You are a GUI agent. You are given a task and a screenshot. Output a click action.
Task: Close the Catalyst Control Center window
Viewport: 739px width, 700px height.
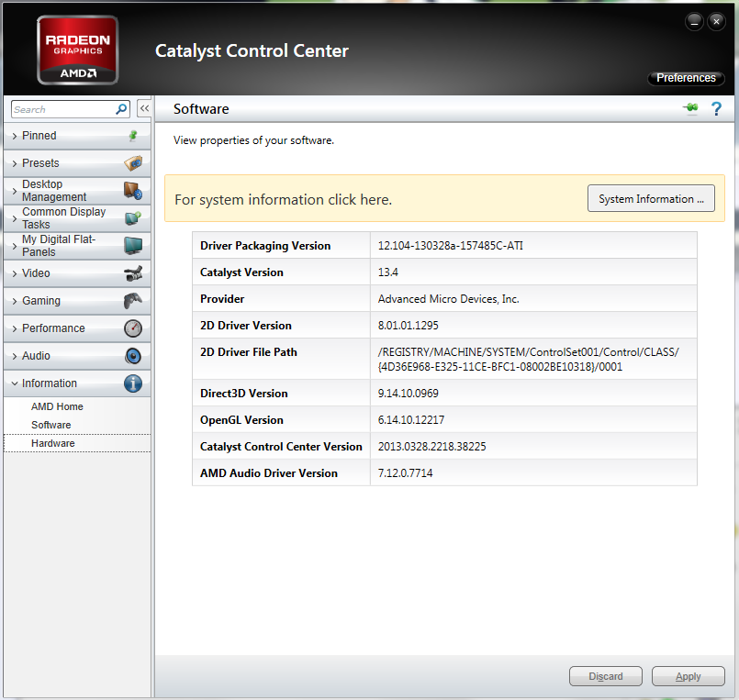coord(716,22)
